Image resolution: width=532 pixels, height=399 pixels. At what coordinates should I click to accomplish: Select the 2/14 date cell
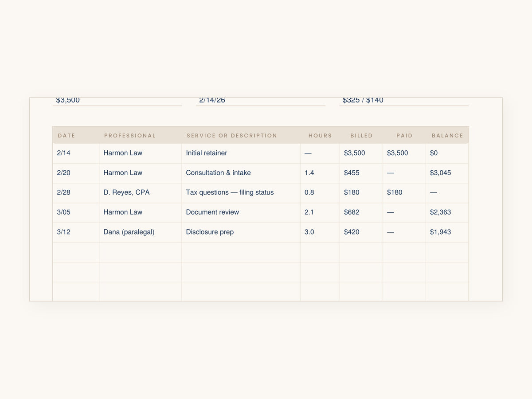(76, 153)
